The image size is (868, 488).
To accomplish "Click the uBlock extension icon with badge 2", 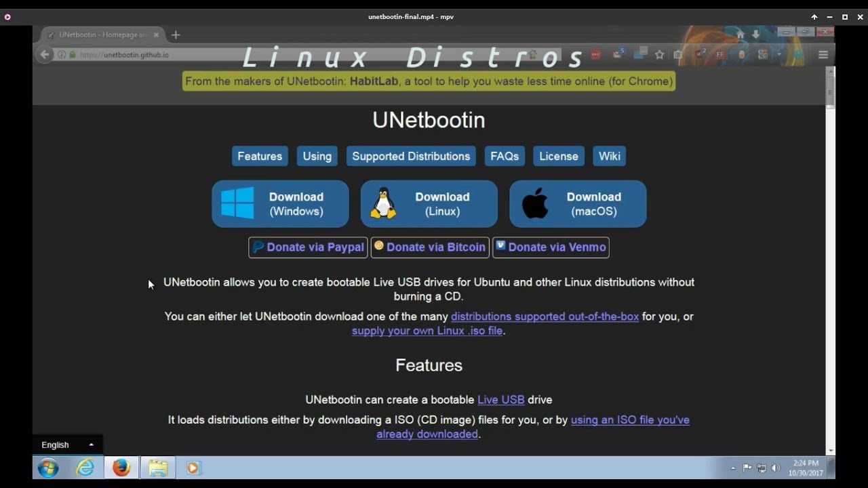I will (x=701, y=54).
